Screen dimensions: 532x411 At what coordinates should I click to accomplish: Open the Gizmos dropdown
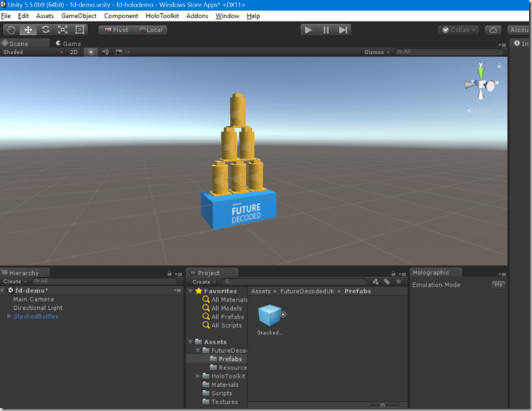point(376,52)
